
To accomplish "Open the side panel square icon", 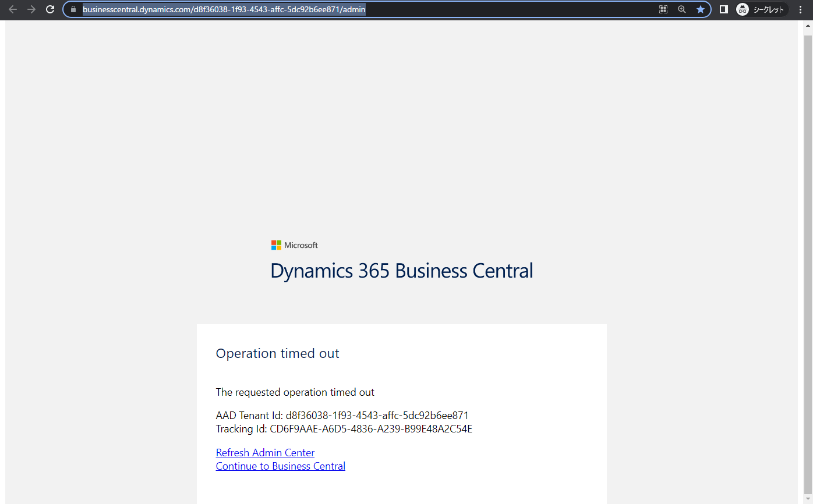I will (723, 9).
